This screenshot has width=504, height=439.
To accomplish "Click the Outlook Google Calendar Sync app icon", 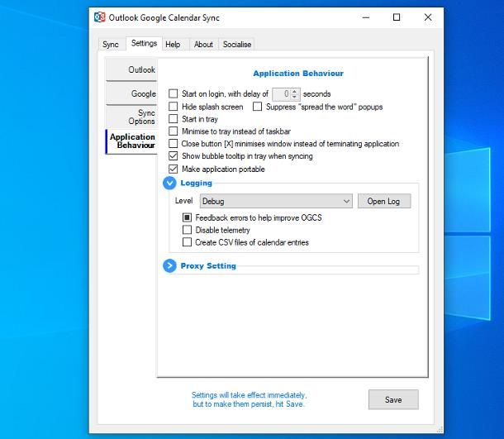I will click(x=99, y=17).
